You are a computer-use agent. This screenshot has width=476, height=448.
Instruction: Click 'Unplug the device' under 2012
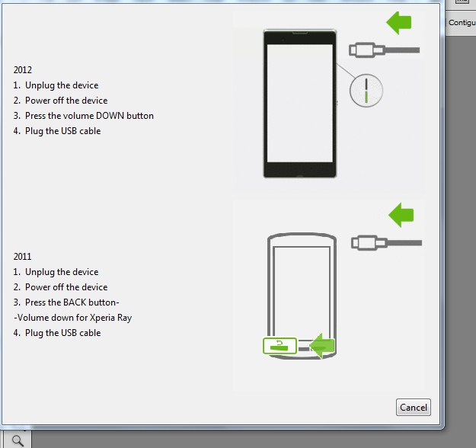62,85
